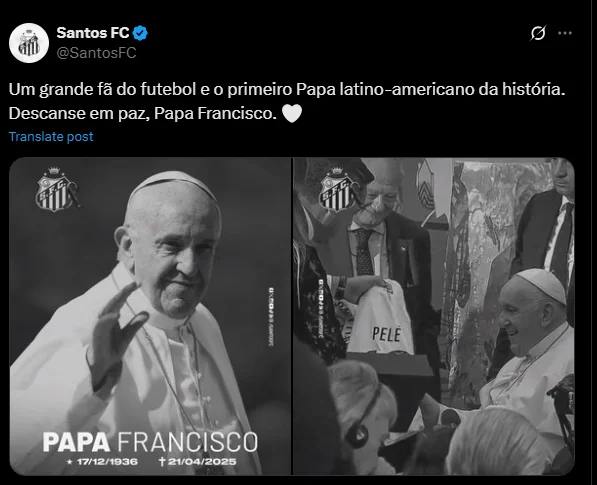Open the three-dot more options menu

(565, 33)
